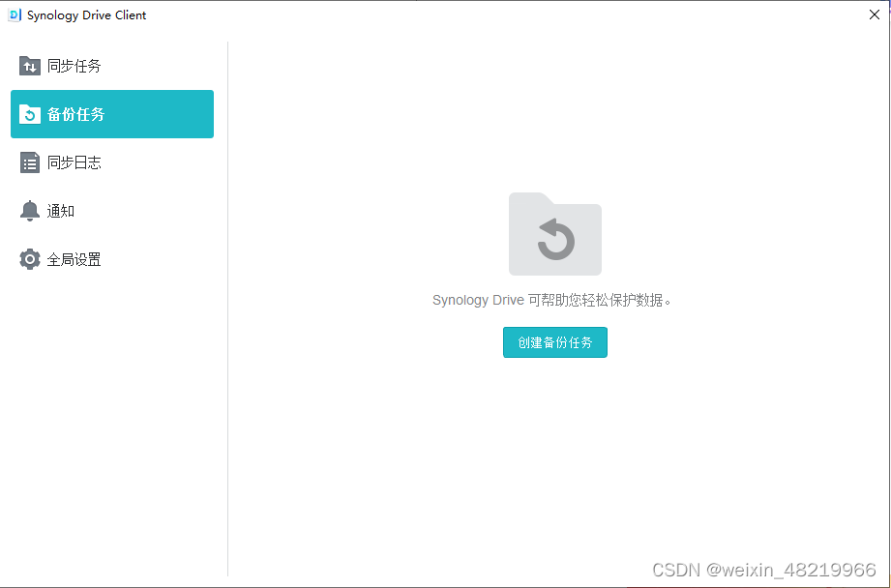891x588 pixels.
Task: Select the 备份任务 menu item
Action: pos(112,114)
